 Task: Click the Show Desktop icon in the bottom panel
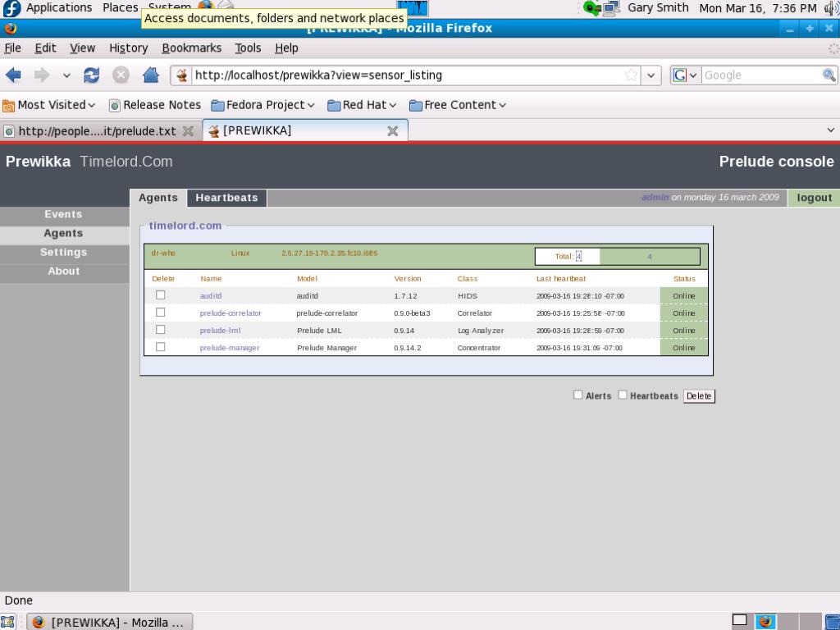7,622
